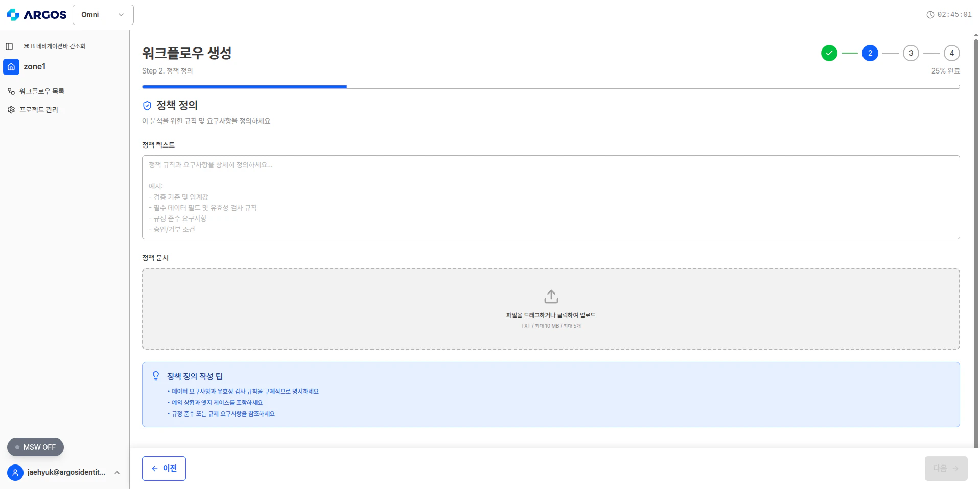
Task: Expand the user account menu chevron
Action: [117, 473]
